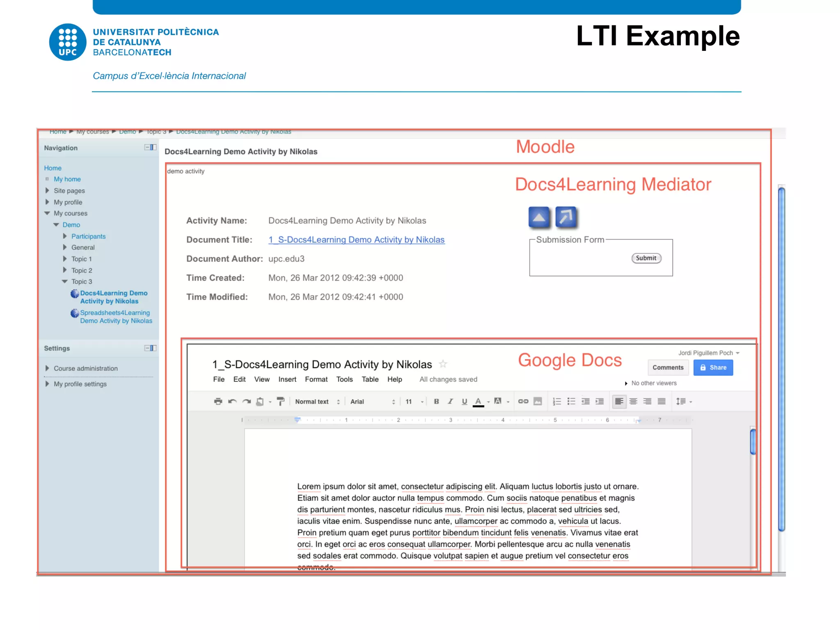Click the clipboard paste icon

point(260,402)
